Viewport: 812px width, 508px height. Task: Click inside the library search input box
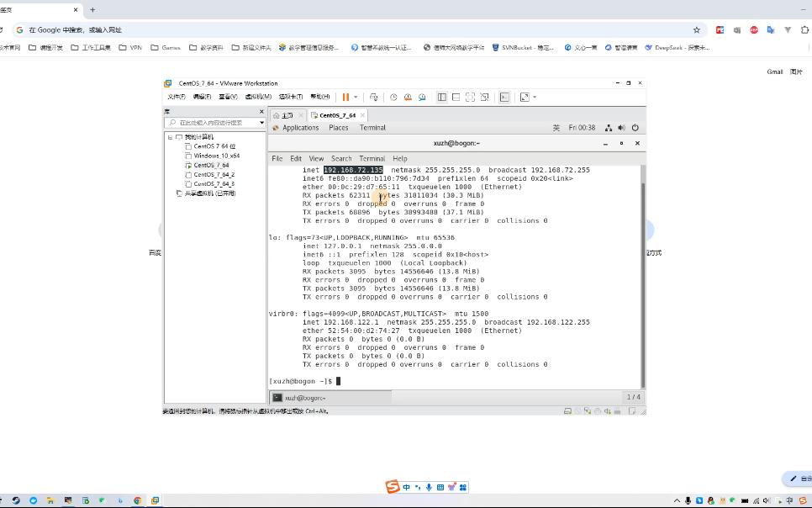[210, 122]
